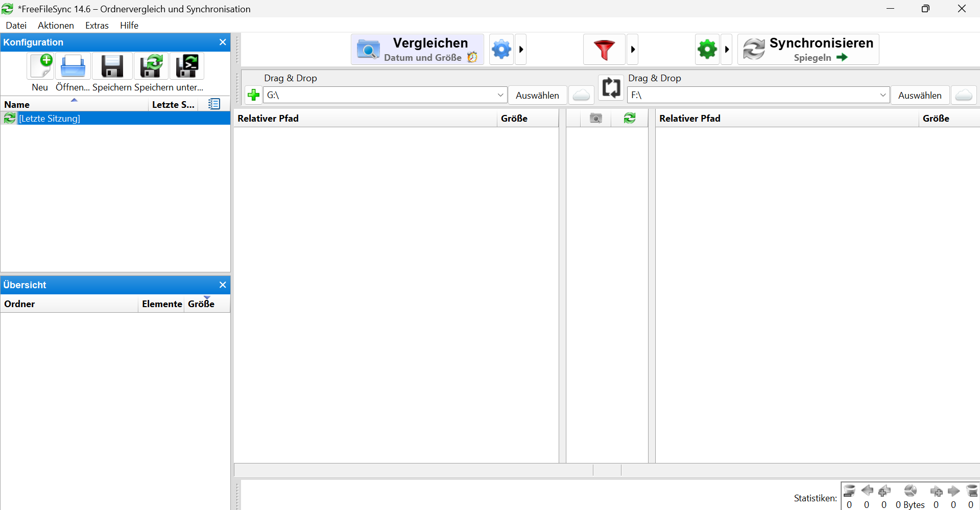Sort overview by Elemente column
The image size is (980, 510).
162,304
